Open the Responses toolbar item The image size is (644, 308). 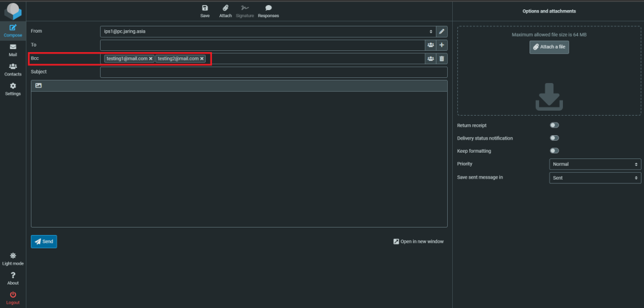268,11
